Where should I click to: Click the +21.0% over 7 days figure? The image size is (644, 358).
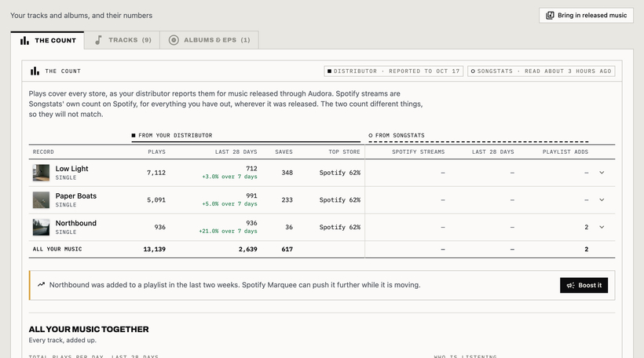tap(228, 231)
